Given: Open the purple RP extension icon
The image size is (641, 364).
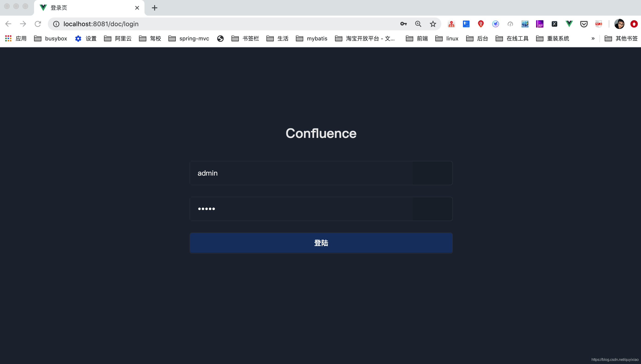Looking at the screenshot, I should coord(540,24).
